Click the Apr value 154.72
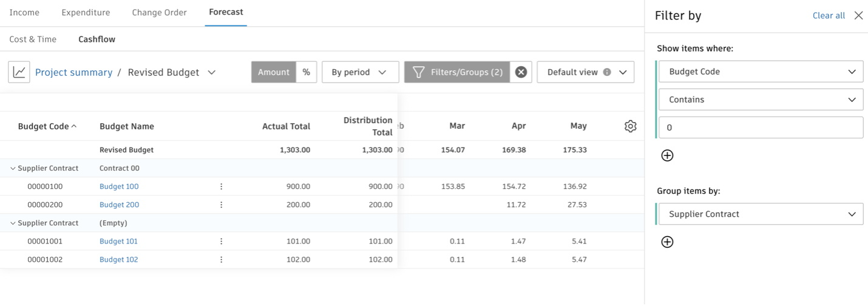Viewport: 868px width, 306px height. pos(514,186)
